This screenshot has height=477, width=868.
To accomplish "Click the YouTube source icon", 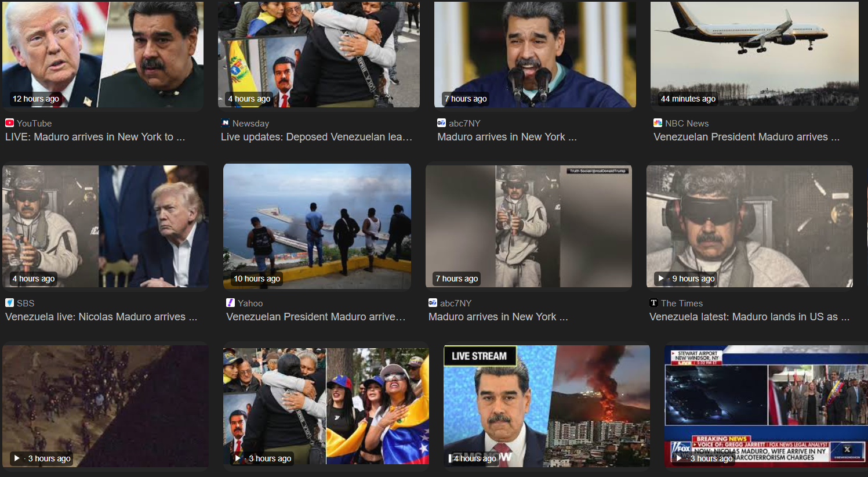I will pyautogui.click(x=9, y=123).
